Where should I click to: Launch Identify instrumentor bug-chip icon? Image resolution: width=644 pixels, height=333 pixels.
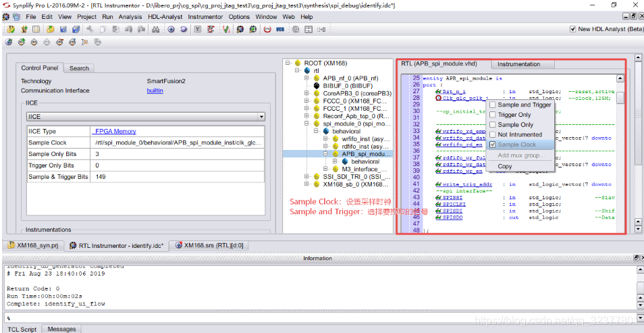pyautogui.click(x=240, y=29)
